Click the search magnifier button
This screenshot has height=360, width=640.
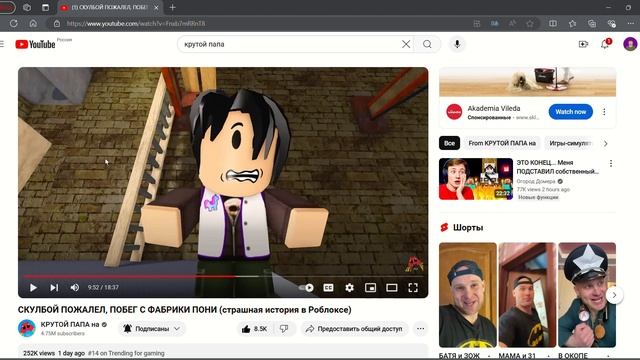click(x=427, y=44)
